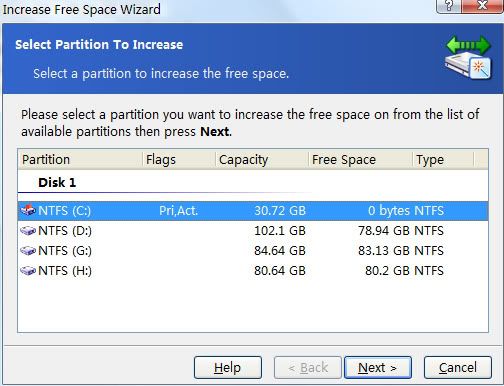Click the NTFS (C:) drive icon
The image size is (504, 386).
pyautogui.click(x=28, y=210)
